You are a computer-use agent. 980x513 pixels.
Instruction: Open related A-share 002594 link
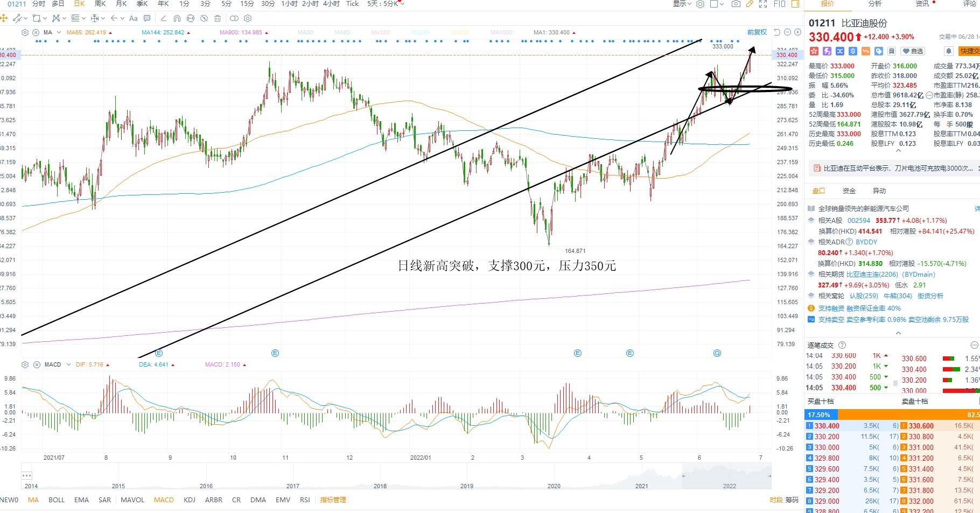pos(859,221)
